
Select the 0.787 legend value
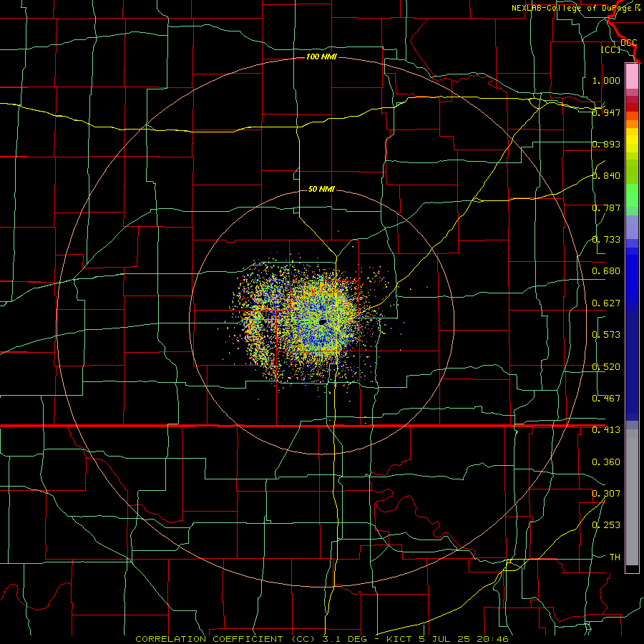point(606,208)
